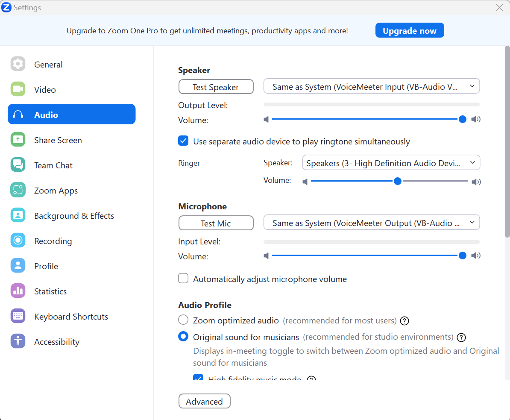Open Profile settings label

coord(46,266)
